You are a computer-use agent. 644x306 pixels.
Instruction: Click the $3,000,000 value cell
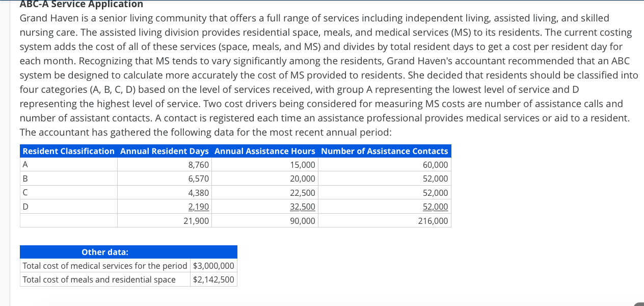[x=213, y=266]
